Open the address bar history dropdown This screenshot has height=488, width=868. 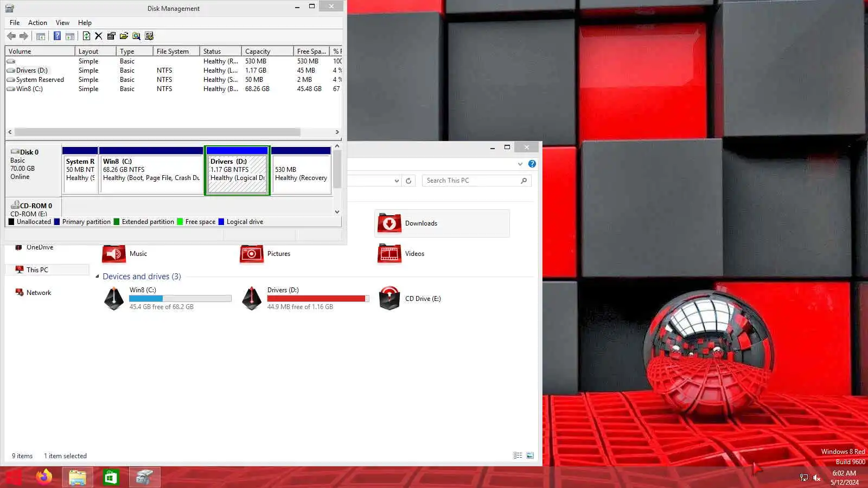[397, 181]
